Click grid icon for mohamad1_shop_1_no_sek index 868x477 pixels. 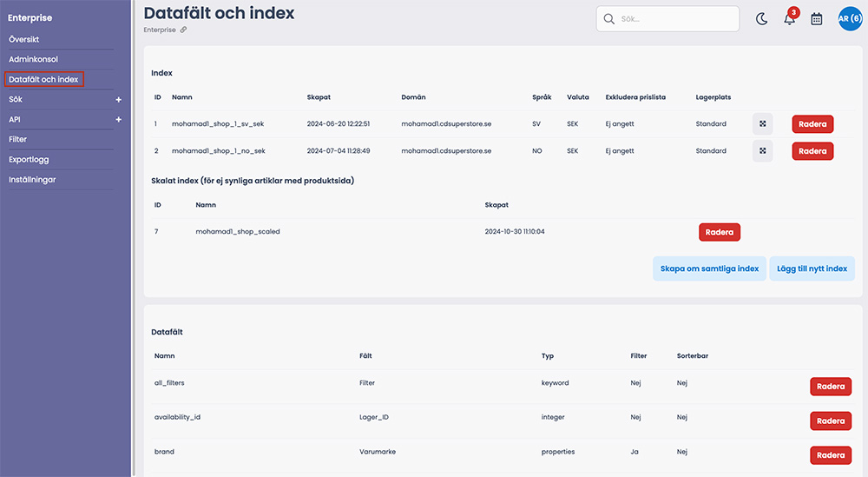click(762, 150)
